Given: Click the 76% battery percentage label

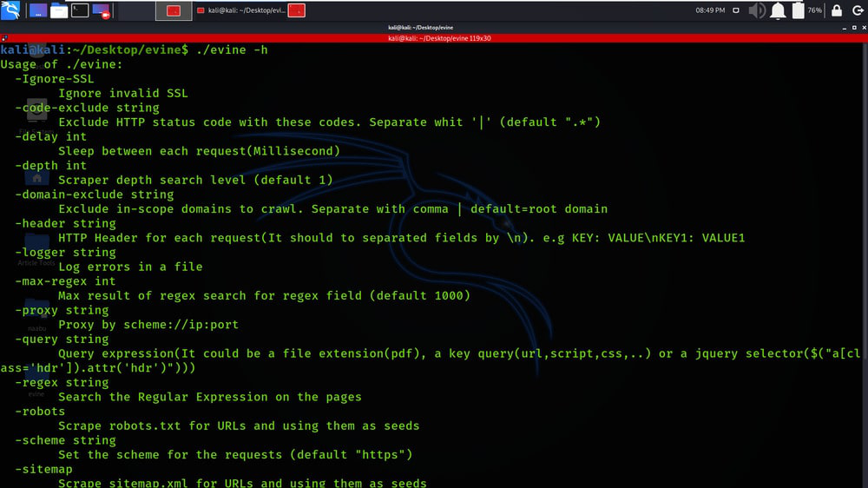Looking at the screenshot, I should (x=815, y=10).
